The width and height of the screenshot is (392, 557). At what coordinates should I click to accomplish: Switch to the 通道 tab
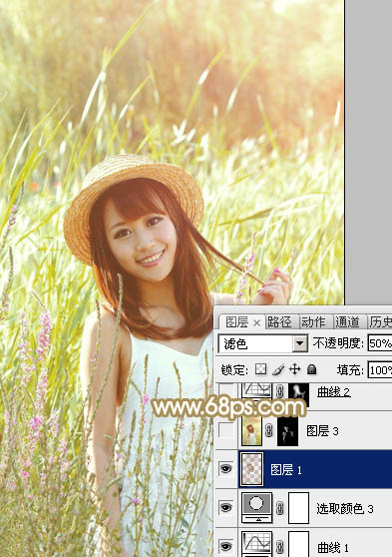[347, 322]
